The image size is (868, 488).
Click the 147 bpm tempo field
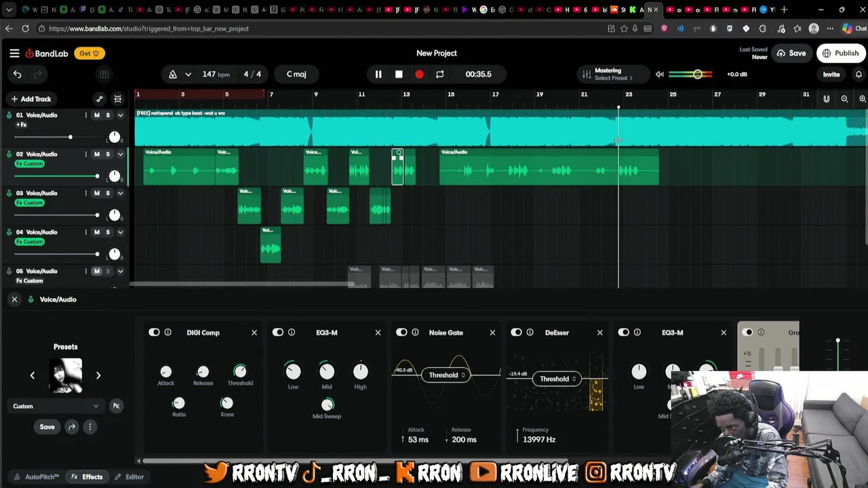[216, 75]
